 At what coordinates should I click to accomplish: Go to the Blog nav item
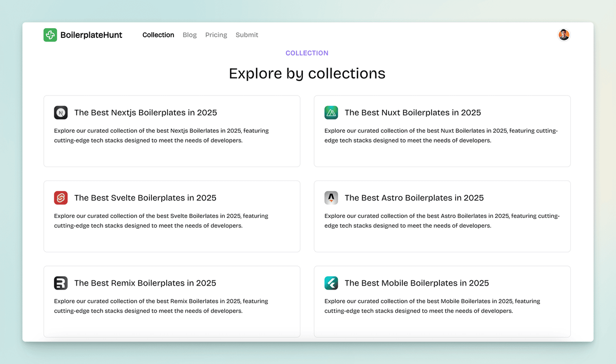189,35
